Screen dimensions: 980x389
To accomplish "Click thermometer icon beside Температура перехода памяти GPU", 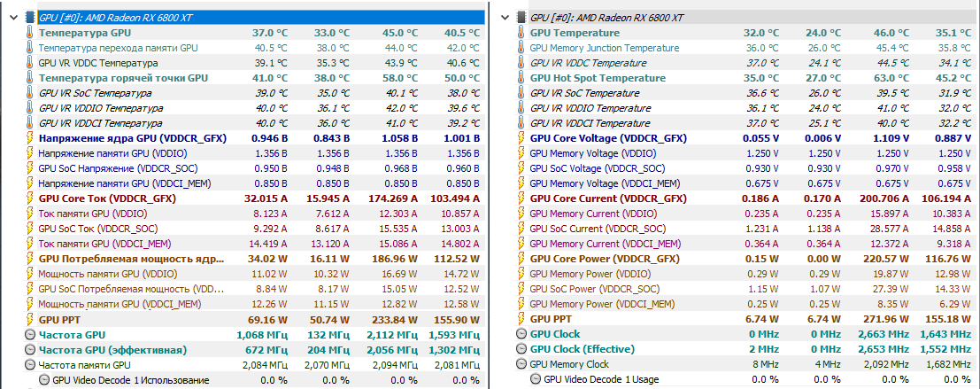I will point(29,48).
